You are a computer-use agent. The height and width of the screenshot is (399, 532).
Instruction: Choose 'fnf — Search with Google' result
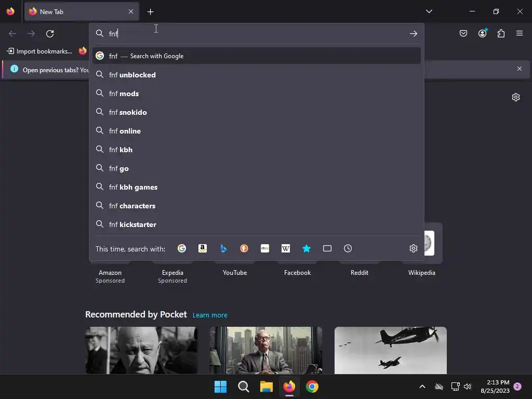257,56
